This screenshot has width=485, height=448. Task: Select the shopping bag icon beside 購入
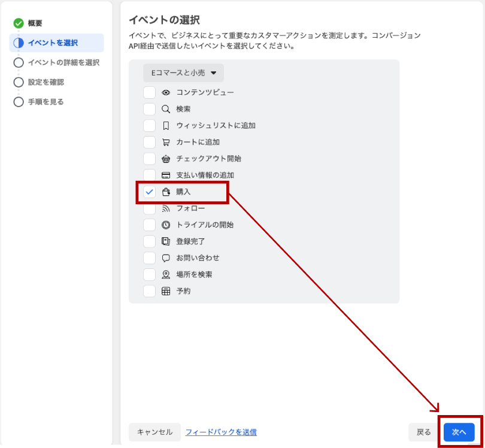166,192
